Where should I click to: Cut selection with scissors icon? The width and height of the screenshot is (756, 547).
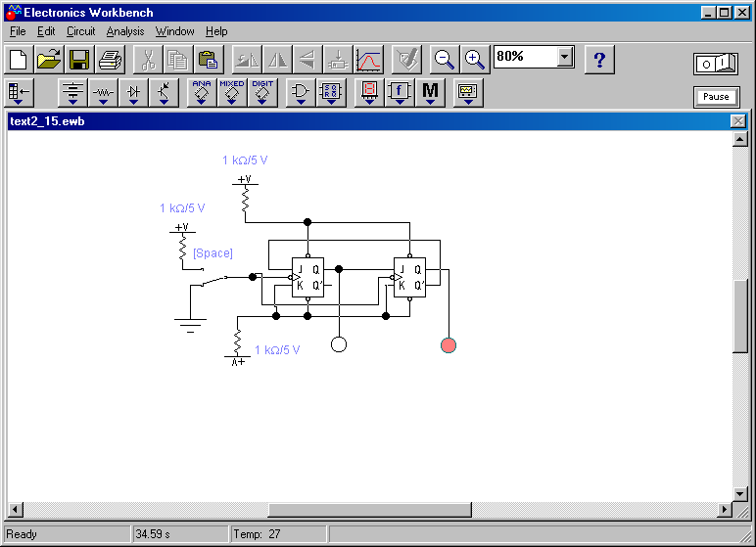(x=148, y=60)
